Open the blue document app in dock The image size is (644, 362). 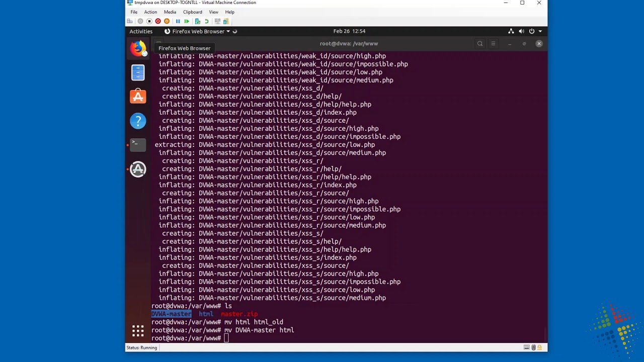tap(138, 72)
